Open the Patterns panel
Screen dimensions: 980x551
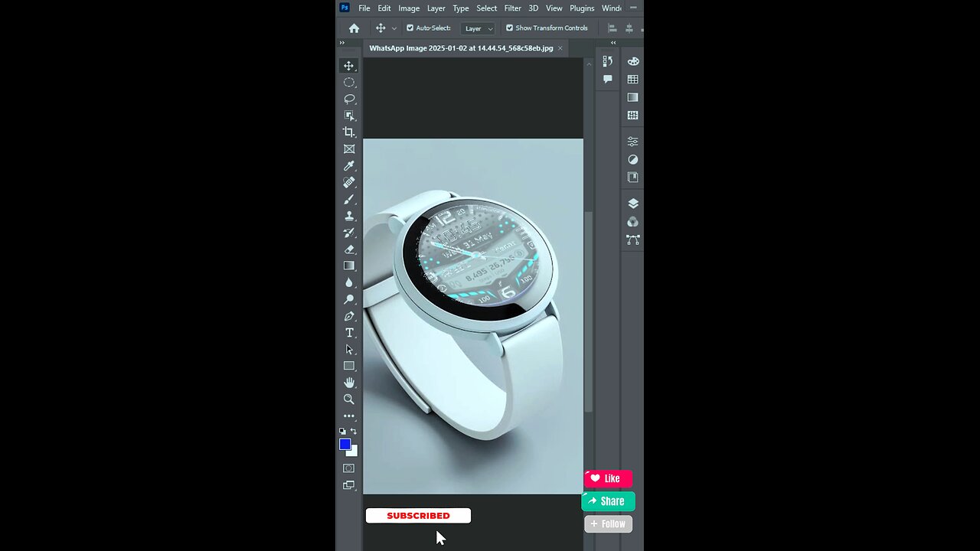coord(633,115)
